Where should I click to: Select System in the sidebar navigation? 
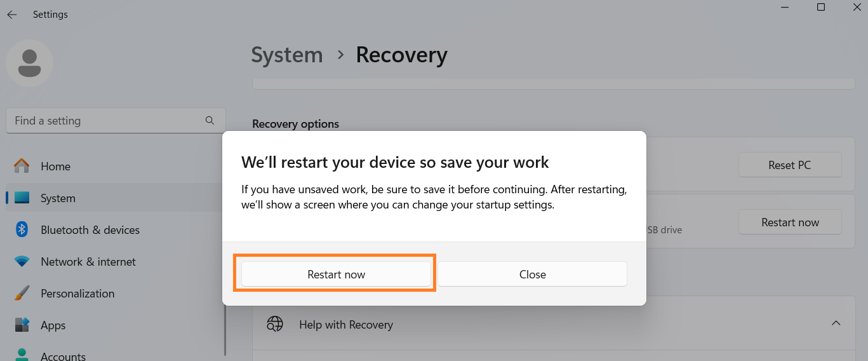58,198
